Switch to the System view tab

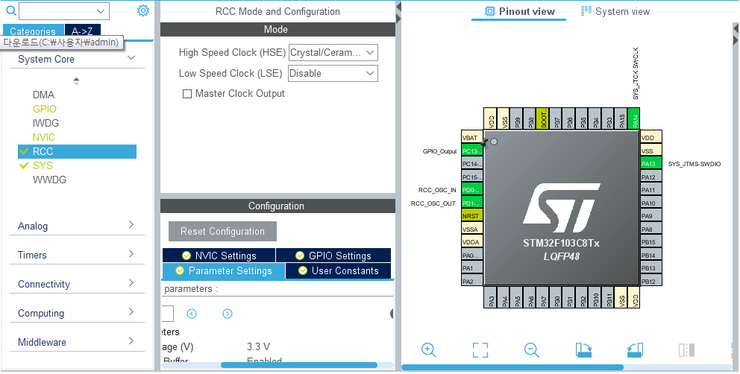pyautogui.click(x=615, y=11)
